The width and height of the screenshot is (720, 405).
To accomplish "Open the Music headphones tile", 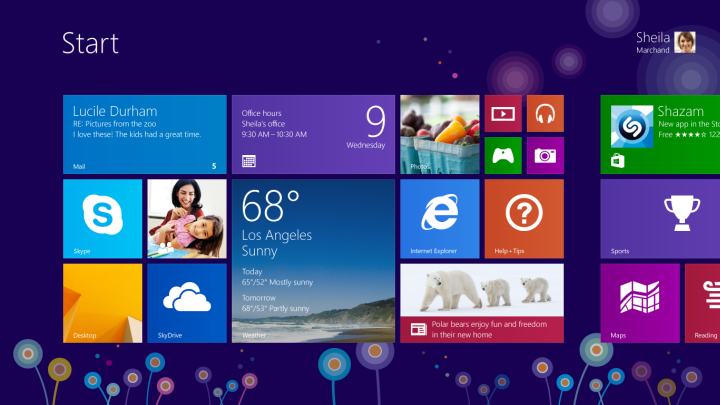I will click(545, 113).
